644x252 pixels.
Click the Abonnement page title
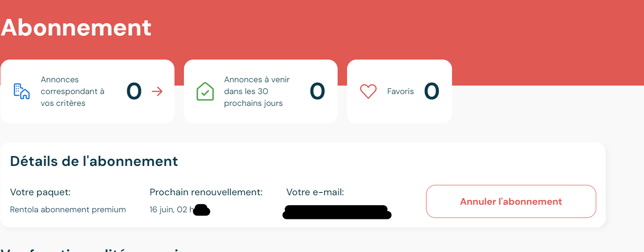coord(76,27)
